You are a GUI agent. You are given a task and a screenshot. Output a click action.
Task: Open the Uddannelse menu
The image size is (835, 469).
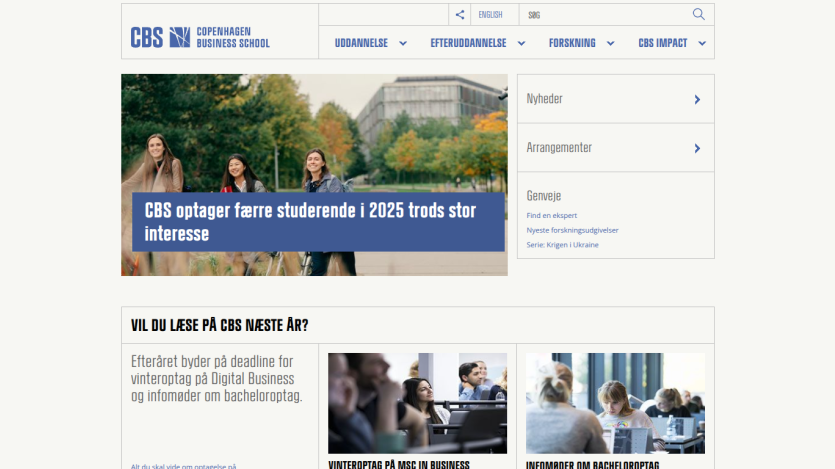coord(361,43)
